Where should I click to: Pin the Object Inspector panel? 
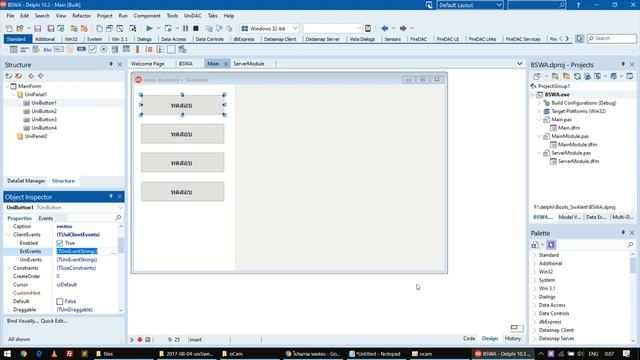pos(111,197)
